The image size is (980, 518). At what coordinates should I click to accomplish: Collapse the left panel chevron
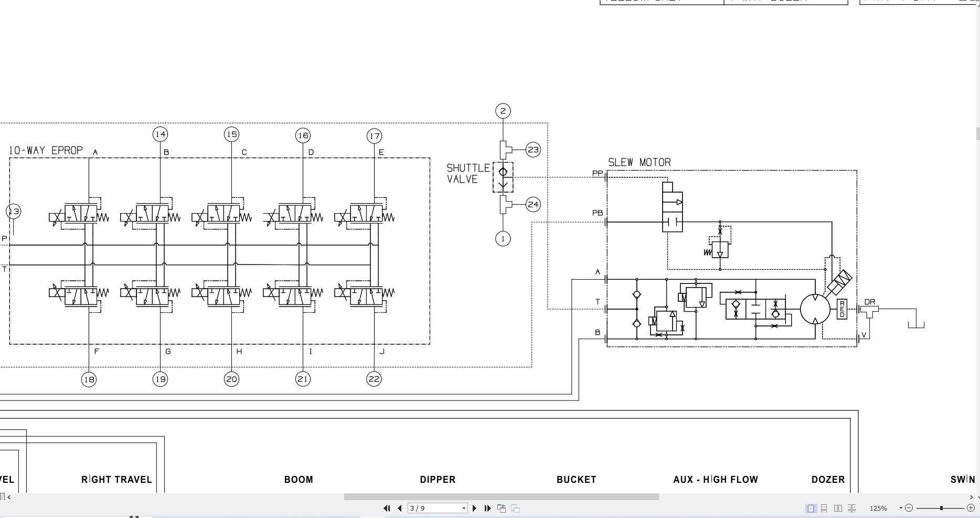click(9, 496)
